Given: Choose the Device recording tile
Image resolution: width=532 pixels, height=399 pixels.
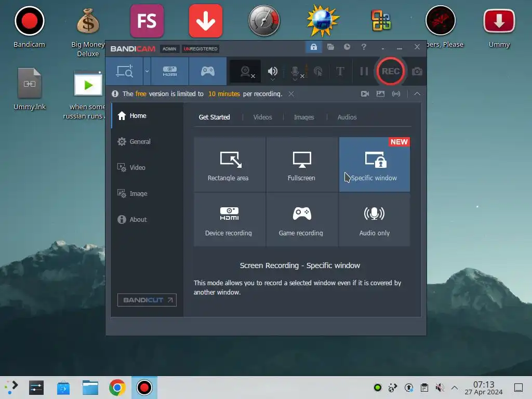Looking at the screenshot, I should point(230,220).
